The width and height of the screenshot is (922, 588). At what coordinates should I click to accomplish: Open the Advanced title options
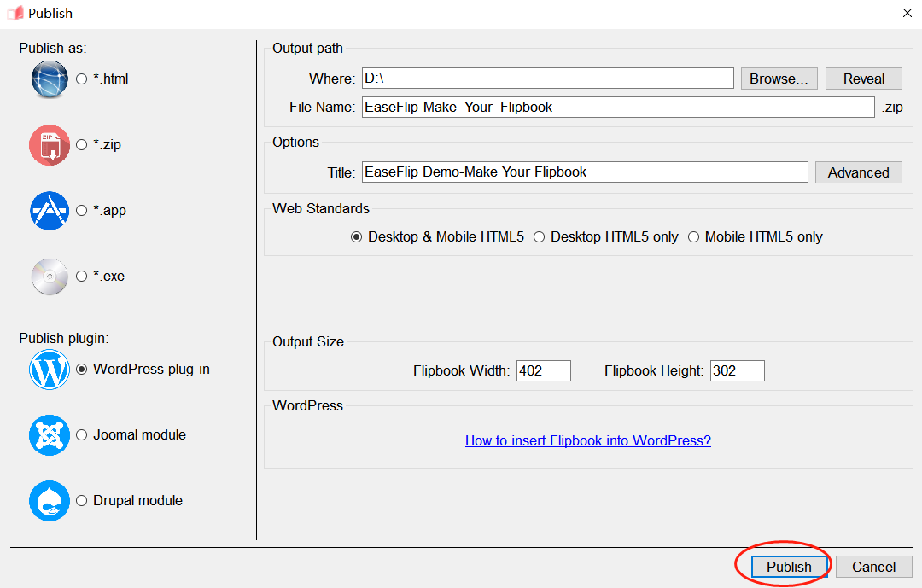tap(858, 172)
